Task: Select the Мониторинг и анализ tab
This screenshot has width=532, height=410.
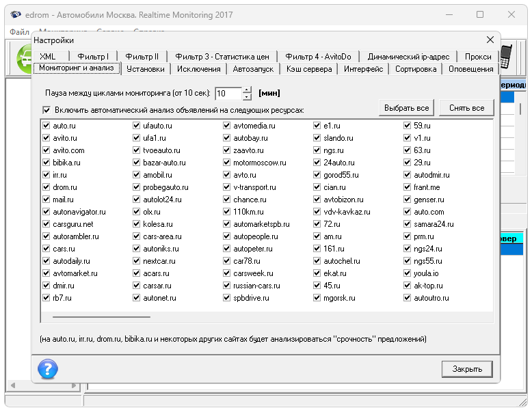Action: [x=77, y=68]
